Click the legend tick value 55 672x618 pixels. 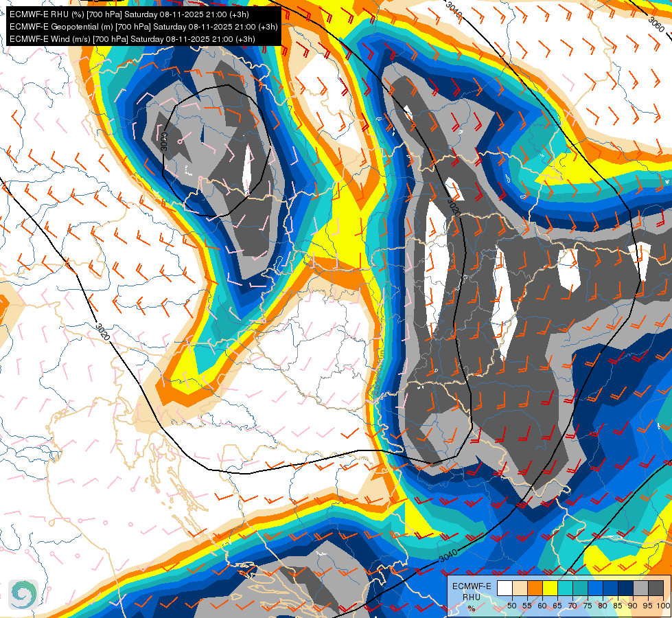527,606
